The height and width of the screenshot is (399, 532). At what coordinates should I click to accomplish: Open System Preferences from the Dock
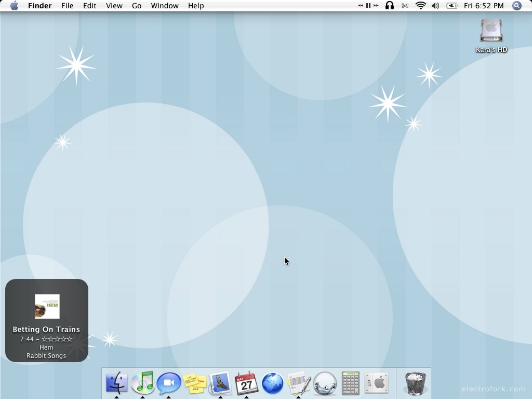377,383
